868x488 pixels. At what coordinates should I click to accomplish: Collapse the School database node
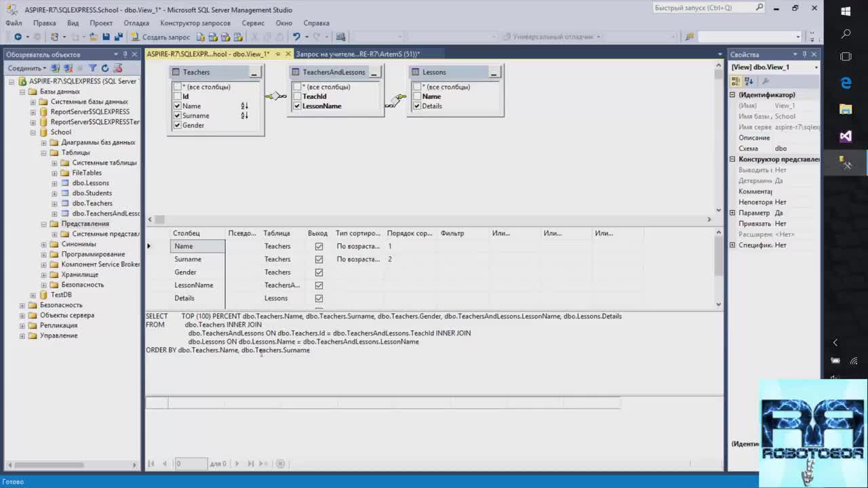click(x=33, y=132)
